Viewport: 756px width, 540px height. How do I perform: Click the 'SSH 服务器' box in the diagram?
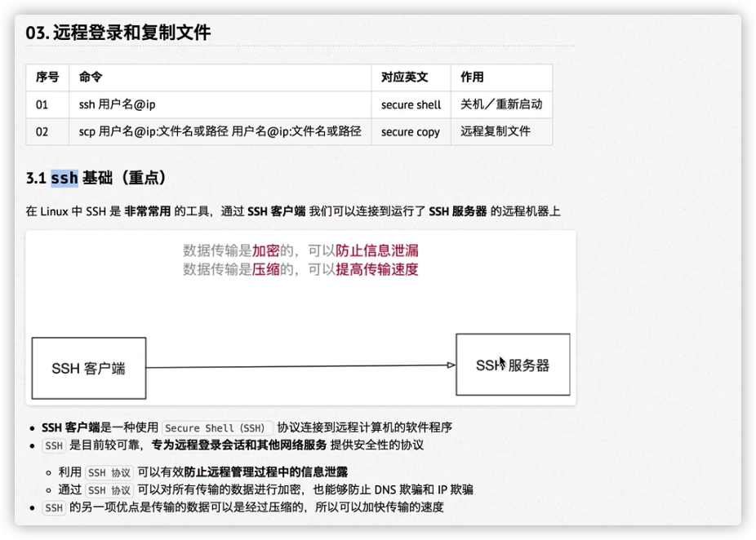(513, 365)
